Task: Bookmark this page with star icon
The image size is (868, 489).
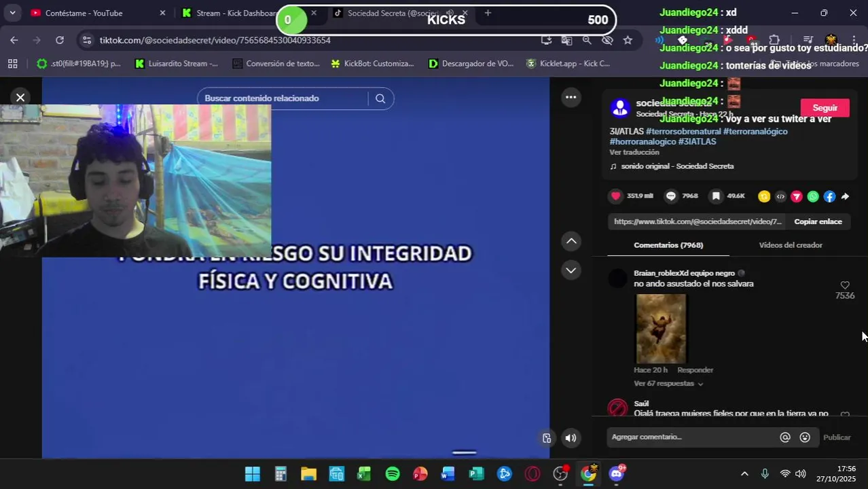Action: 628,40
